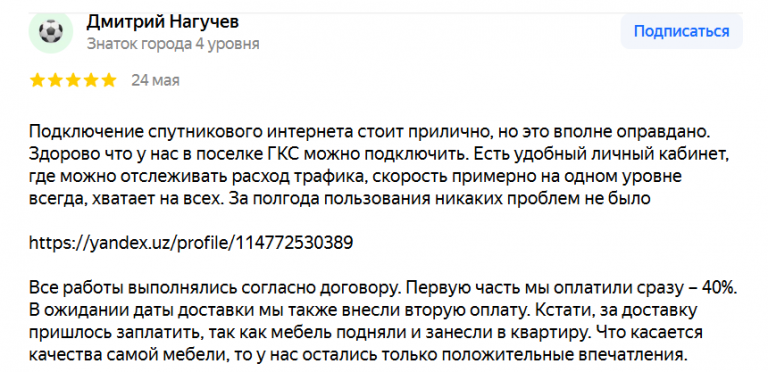
Task: Open reviewer name Дмитрий Нагучев
Action: coord(163,22)
